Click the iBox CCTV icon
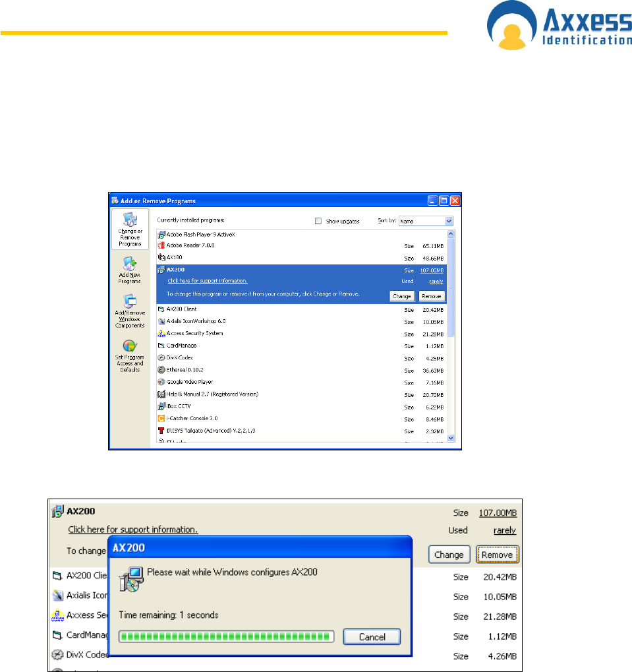 point(161,406)
